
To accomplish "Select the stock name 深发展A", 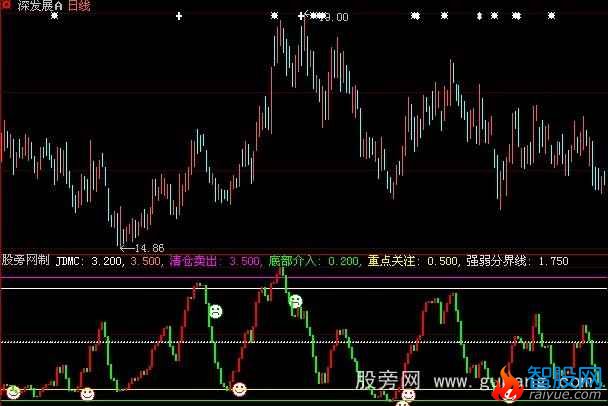I will tap(39, 5).
